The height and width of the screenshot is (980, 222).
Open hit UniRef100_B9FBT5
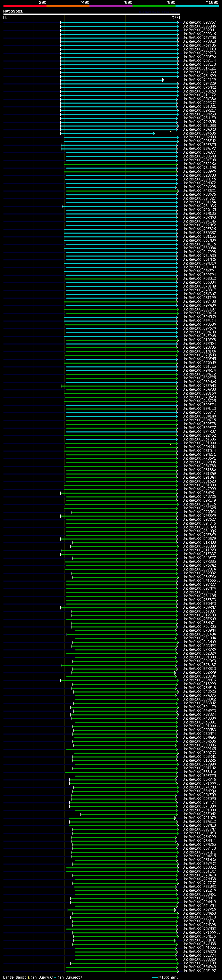click(x=199, y=145)
